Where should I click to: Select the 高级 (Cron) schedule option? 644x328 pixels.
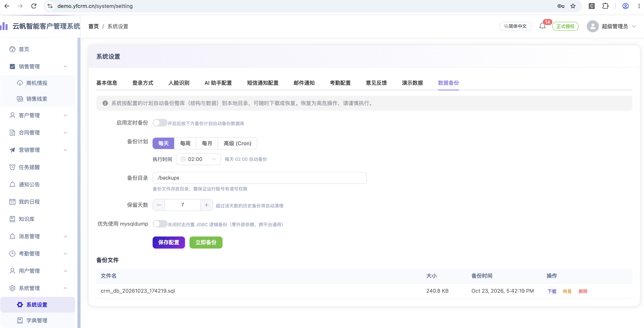237,143
